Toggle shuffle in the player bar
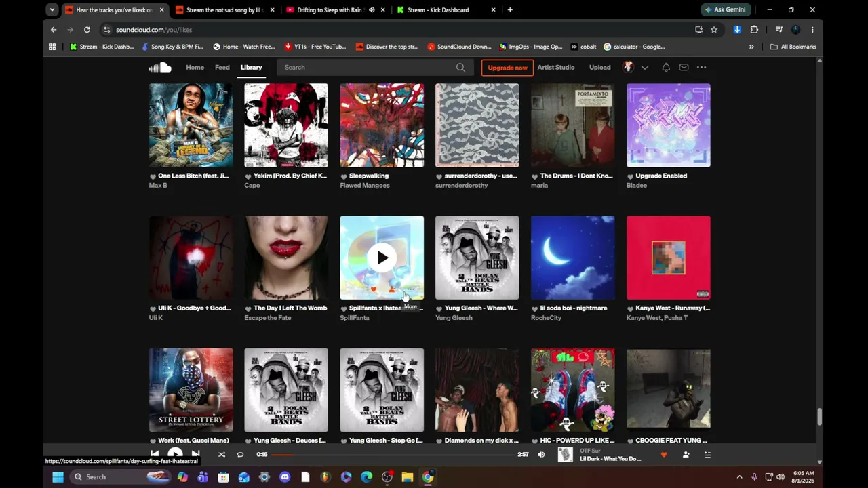The height and width of the screenshot is (488, 868). (221, 455)
